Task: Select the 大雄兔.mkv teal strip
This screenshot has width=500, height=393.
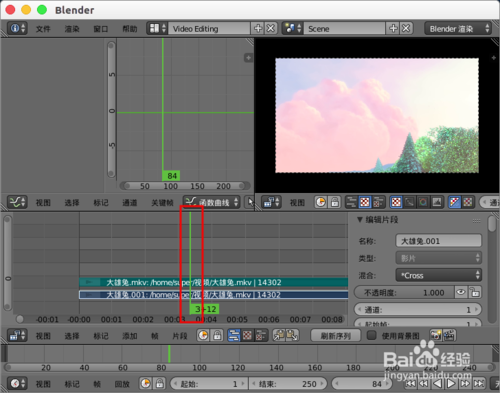Action: click(213, 282)
